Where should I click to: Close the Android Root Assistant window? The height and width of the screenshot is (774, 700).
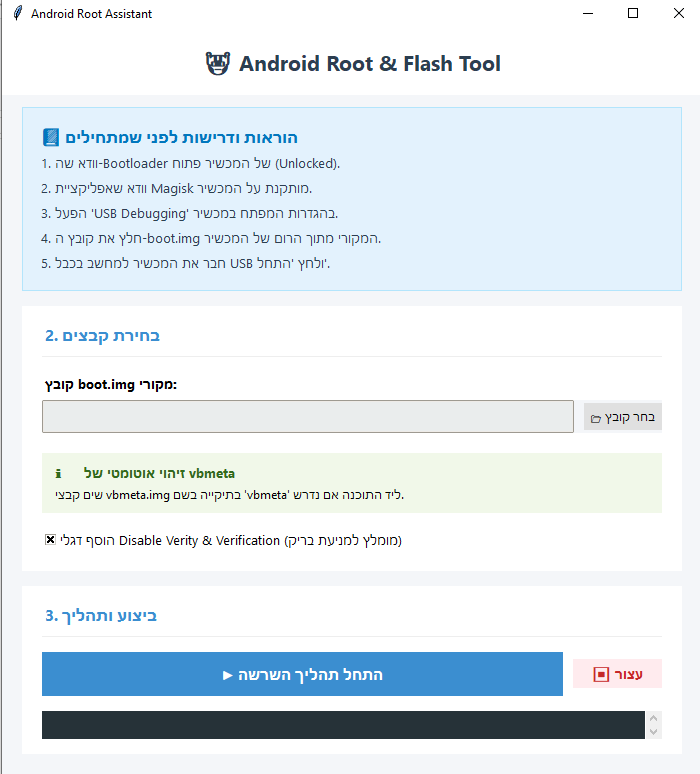point(678,14)
